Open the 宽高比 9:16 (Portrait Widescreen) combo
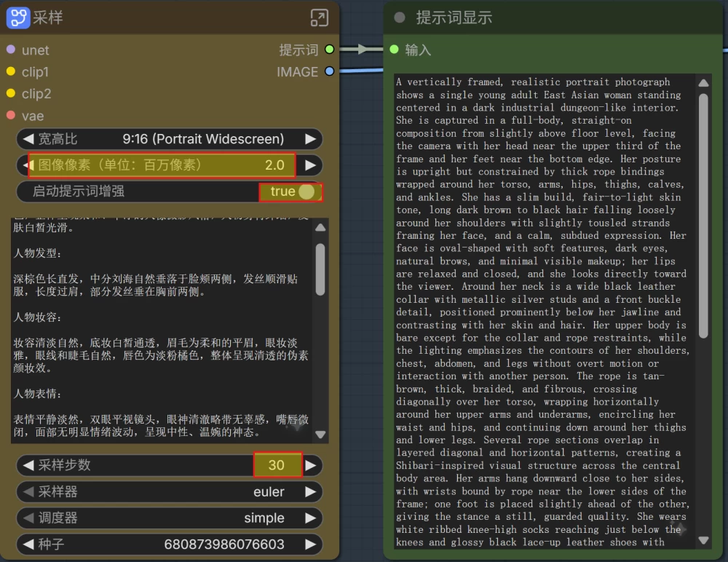This screenshot has width=728, height=562. coord(170,139)
